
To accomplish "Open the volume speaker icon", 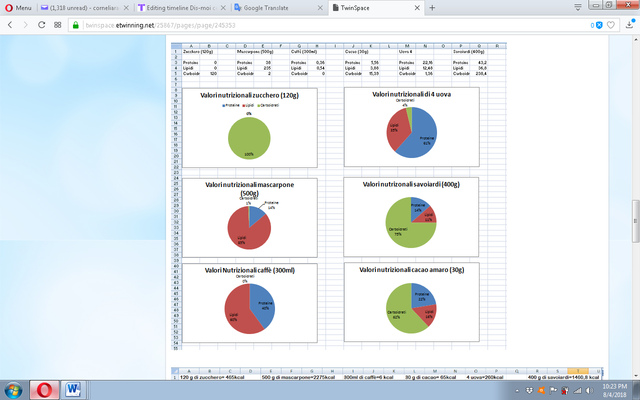I will pyautogui.click(x=589, y=390).
